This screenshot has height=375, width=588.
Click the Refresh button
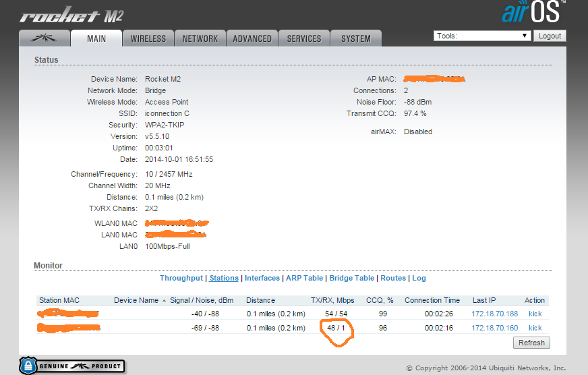pos(531,343)
